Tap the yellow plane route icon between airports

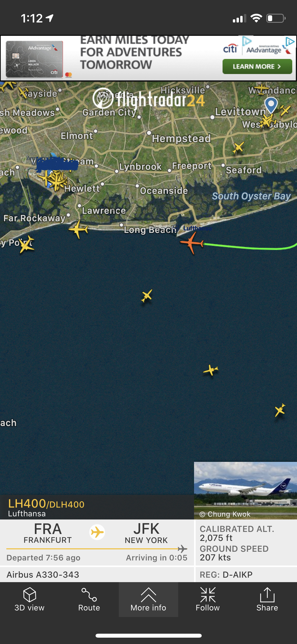pyautogui.click(x=97, y=532)
